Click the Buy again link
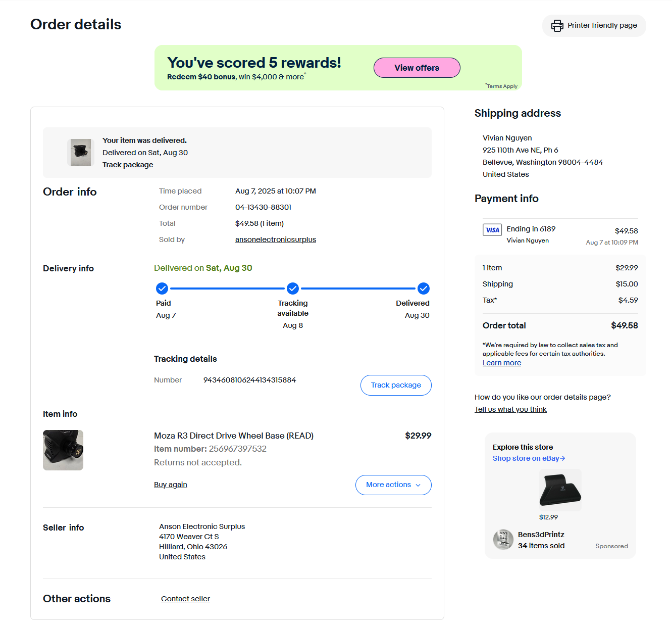This screenshot has width=672, height=624. tap(171, 485)
